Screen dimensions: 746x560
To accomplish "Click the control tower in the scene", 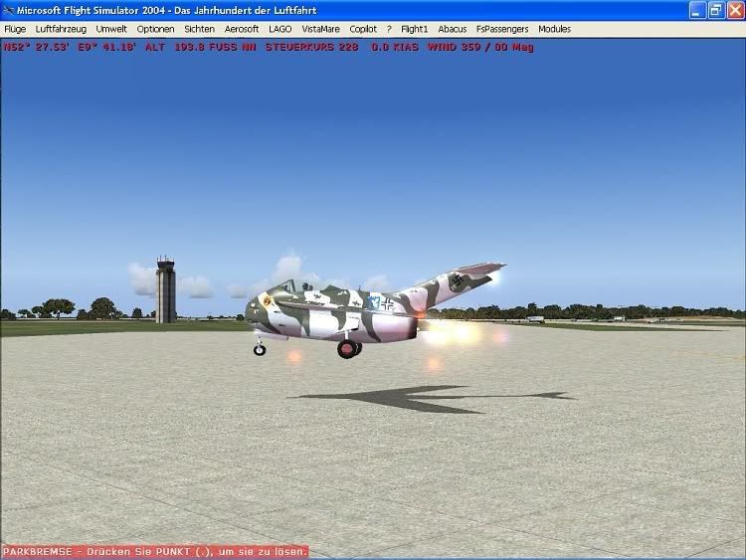I will pyautogui.click(x=165, y=289).
